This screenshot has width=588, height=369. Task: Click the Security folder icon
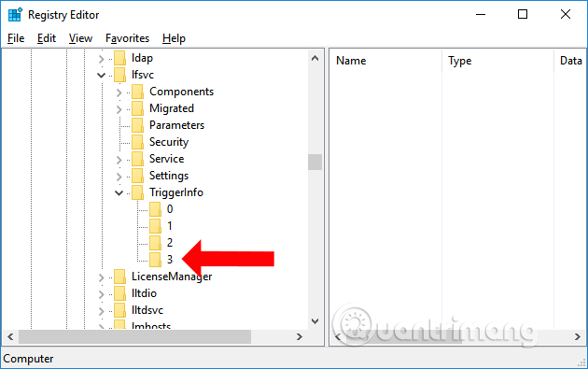pos(137,142)
